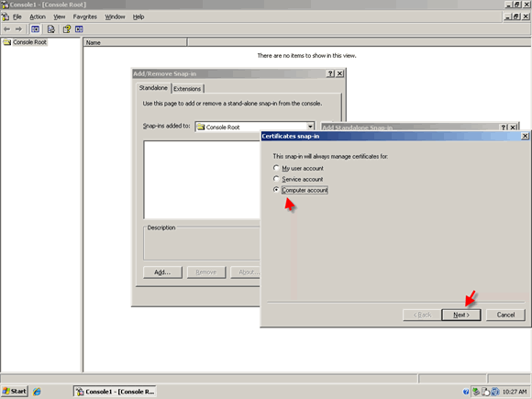Viewport: 532px width, 399px height.
Task: Cancel the Certificates snap-in wizard
Action: click(505, 315)
